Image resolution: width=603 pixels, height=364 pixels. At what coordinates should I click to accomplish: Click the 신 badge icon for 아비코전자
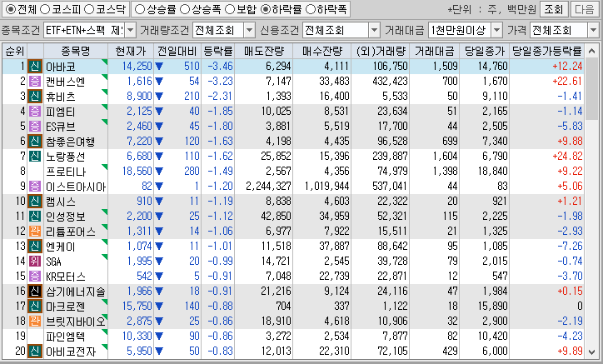pos(35,352)
